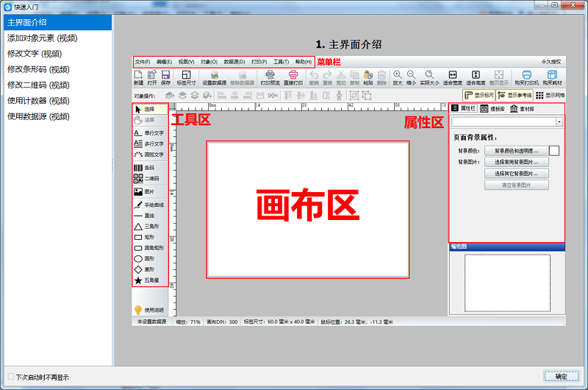The image size is (588, 390).
Task: Click the 使用说明 lightbulb icon
Action: tap(137, 310)
